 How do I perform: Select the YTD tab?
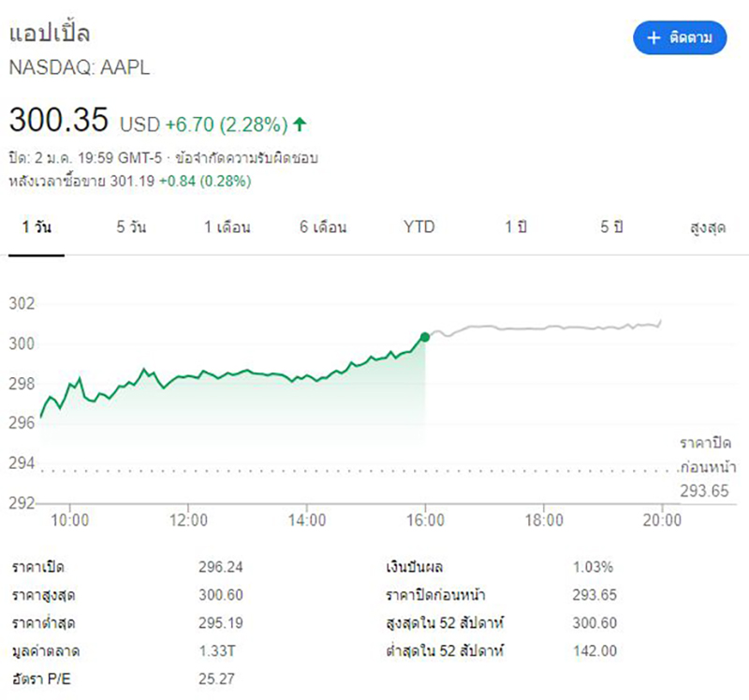[x=419, y=227]
